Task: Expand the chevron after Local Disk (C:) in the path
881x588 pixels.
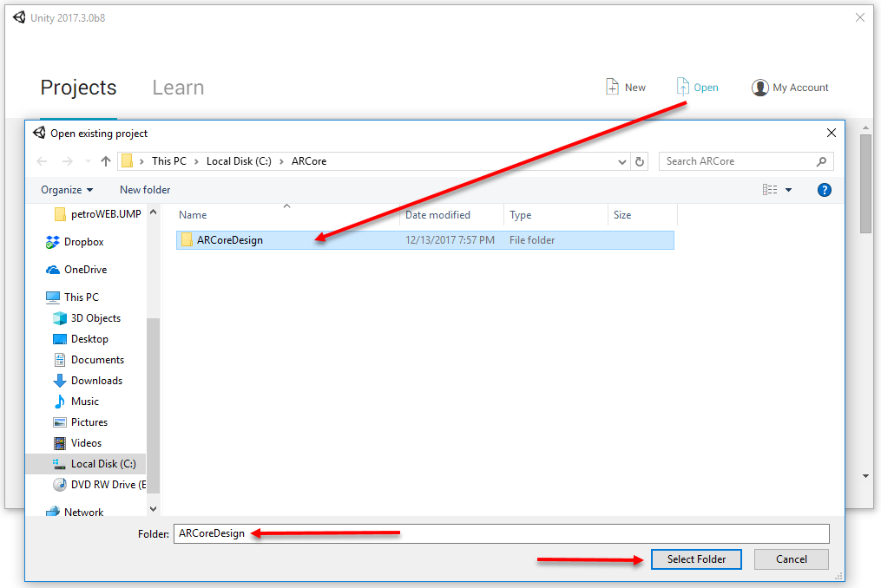Action: 281,161
